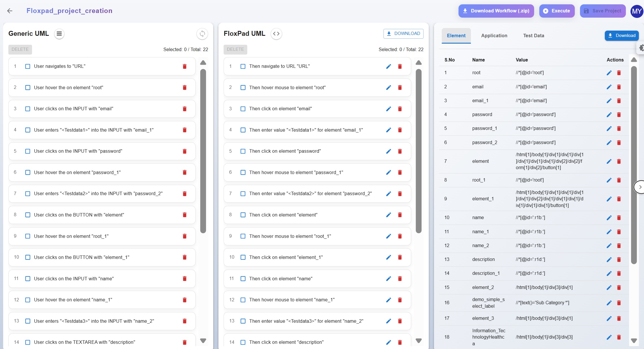Screen dimensions: 644x349
Task: Delete element row 13 "description"
Action: tap(619, 260)
